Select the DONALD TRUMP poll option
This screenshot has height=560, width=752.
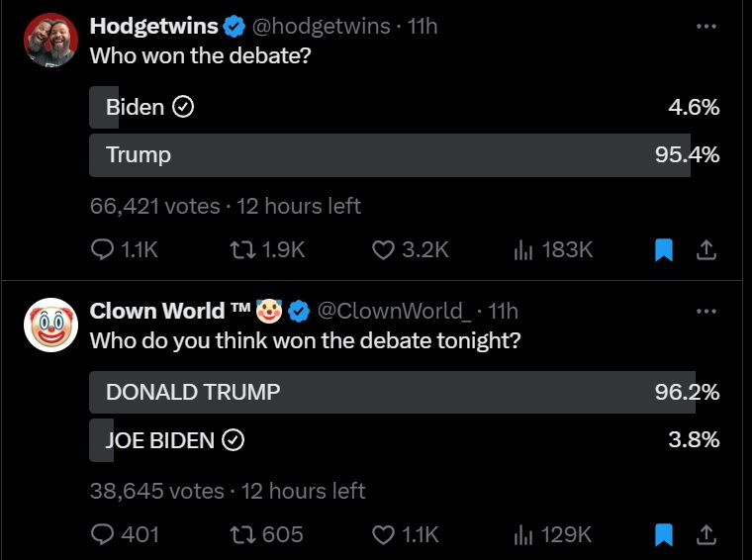376,392
